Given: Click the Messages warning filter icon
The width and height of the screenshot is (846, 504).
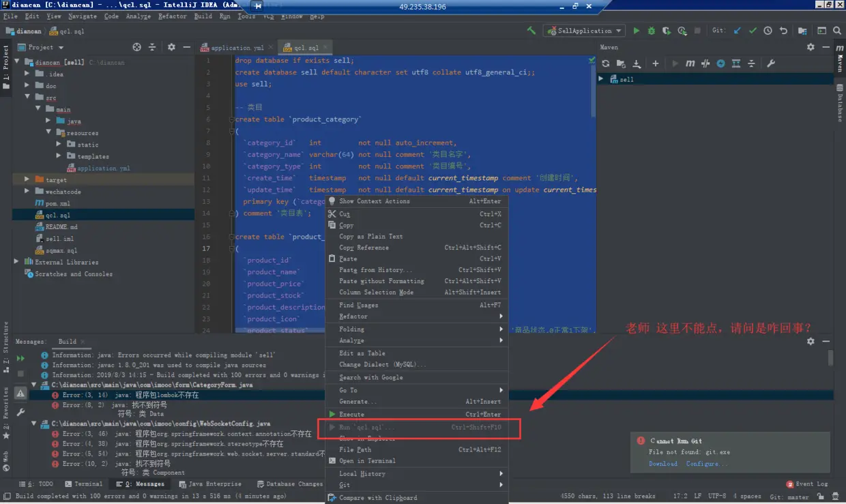Looking at the screenshot, I should [20, 394].
